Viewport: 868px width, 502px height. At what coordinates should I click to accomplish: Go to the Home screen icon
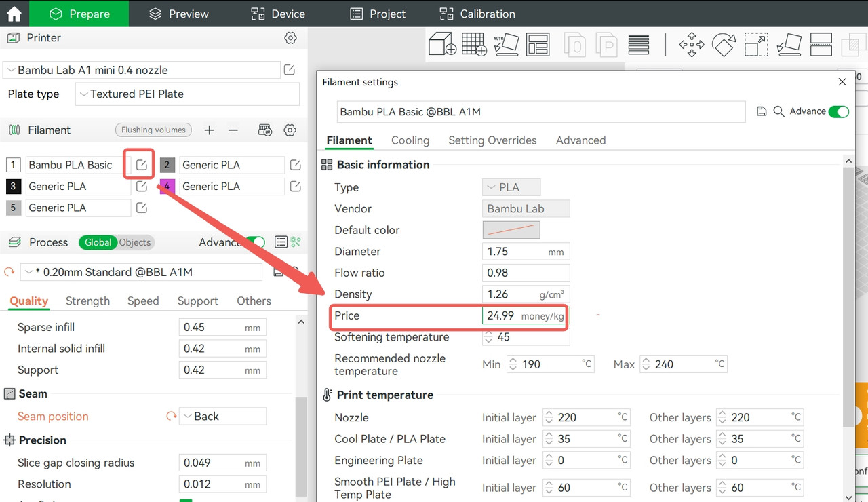pos(14,14)
